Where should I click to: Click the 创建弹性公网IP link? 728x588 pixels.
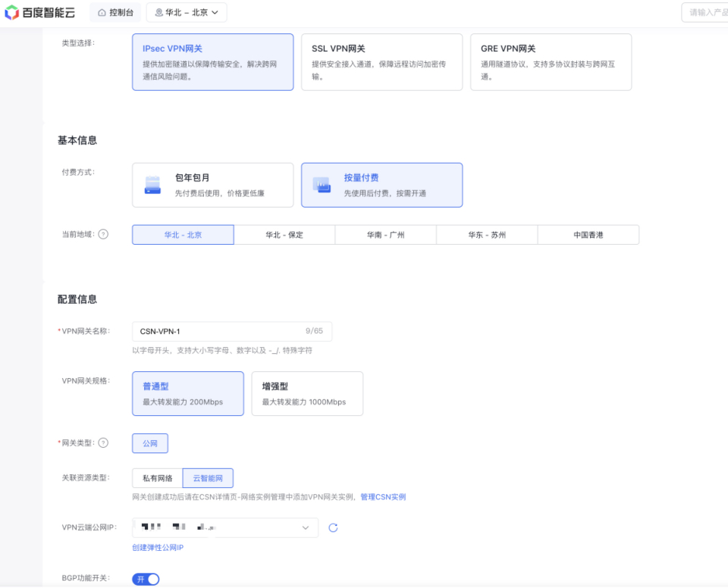click(158, 547)
